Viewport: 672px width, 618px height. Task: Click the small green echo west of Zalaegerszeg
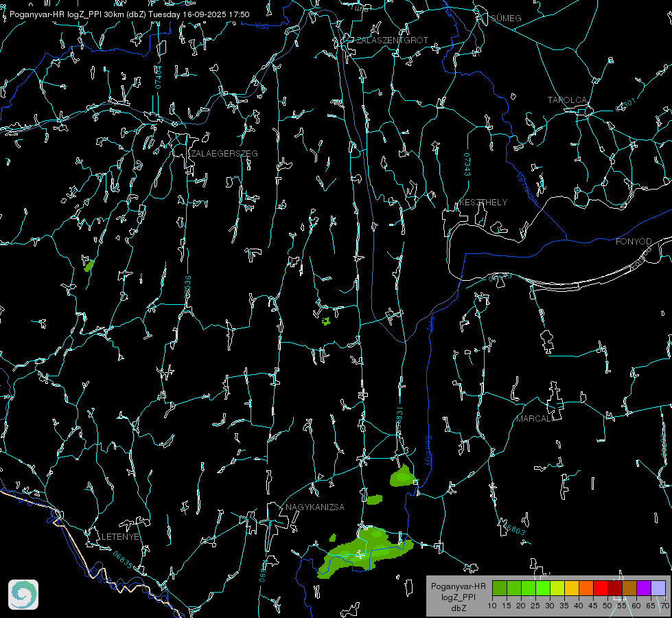click(89, 266)
